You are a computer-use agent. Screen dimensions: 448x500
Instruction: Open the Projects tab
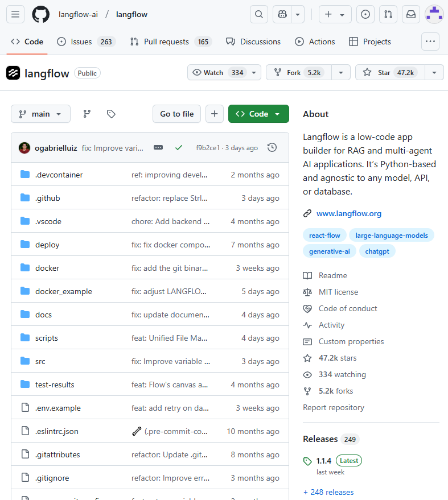pos(370,42)
